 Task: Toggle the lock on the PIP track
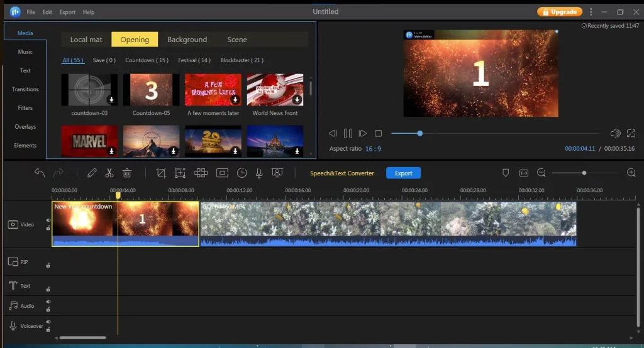48,266
